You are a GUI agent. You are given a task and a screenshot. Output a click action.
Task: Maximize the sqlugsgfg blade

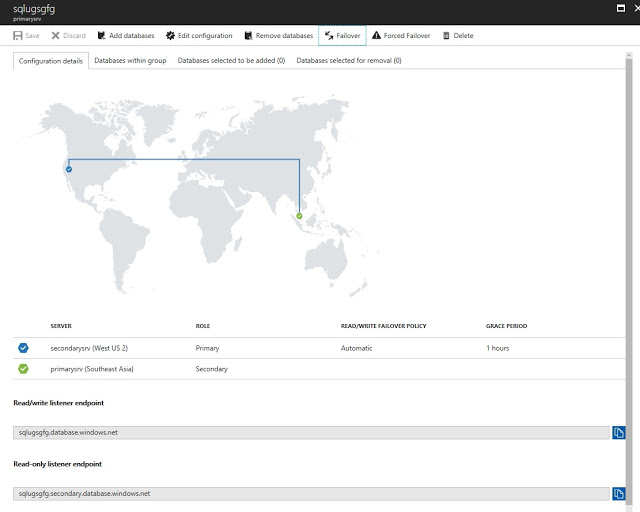coord(621,8)
